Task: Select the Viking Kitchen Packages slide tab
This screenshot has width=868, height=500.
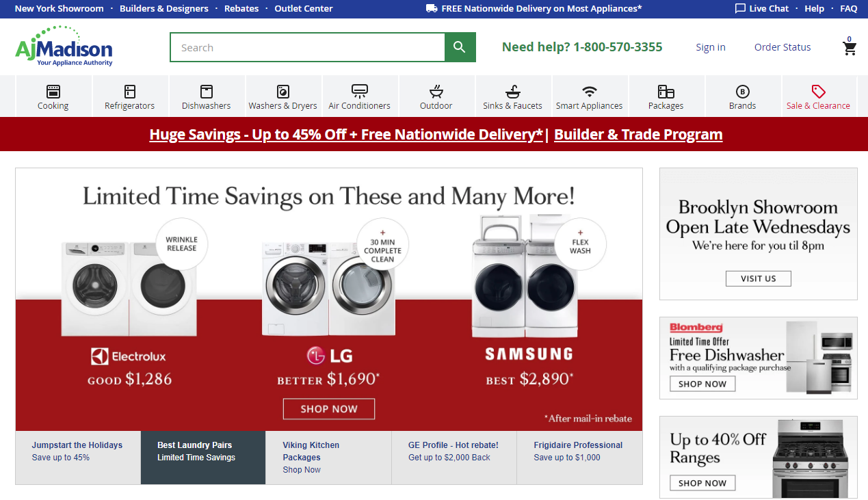Action: pyautogui.click(x=328, y=458)
